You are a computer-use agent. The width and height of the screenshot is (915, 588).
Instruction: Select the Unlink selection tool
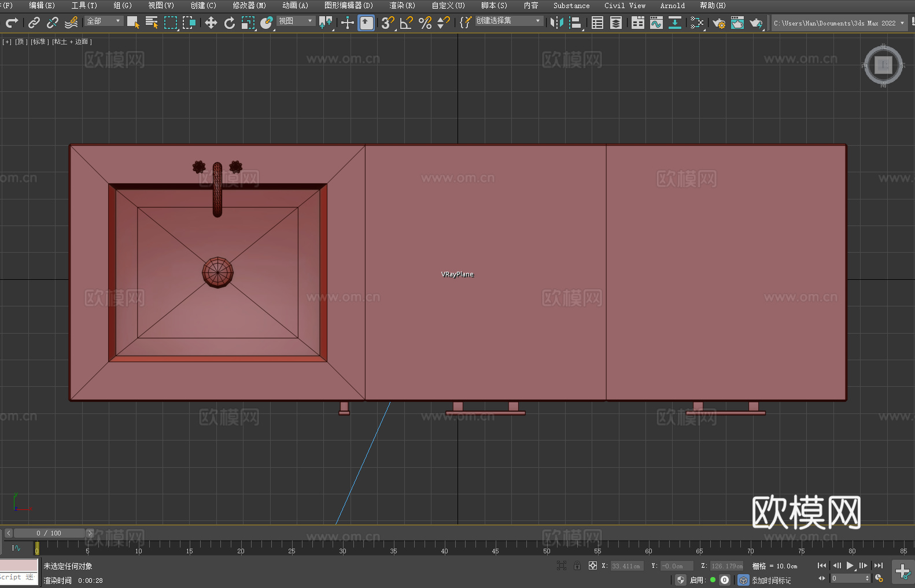pyautogui.click(x=53, y=23)
